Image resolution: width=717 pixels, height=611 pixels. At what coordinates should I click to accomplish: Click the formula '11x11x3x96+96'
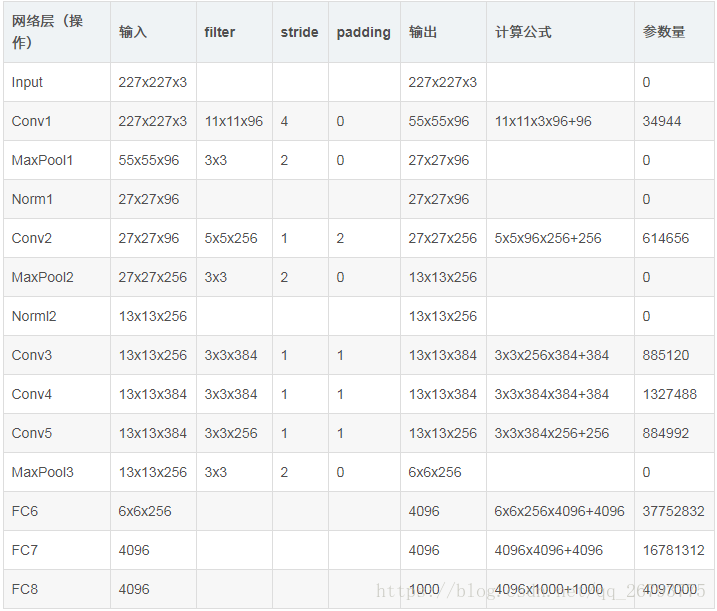tap(543, 121)
